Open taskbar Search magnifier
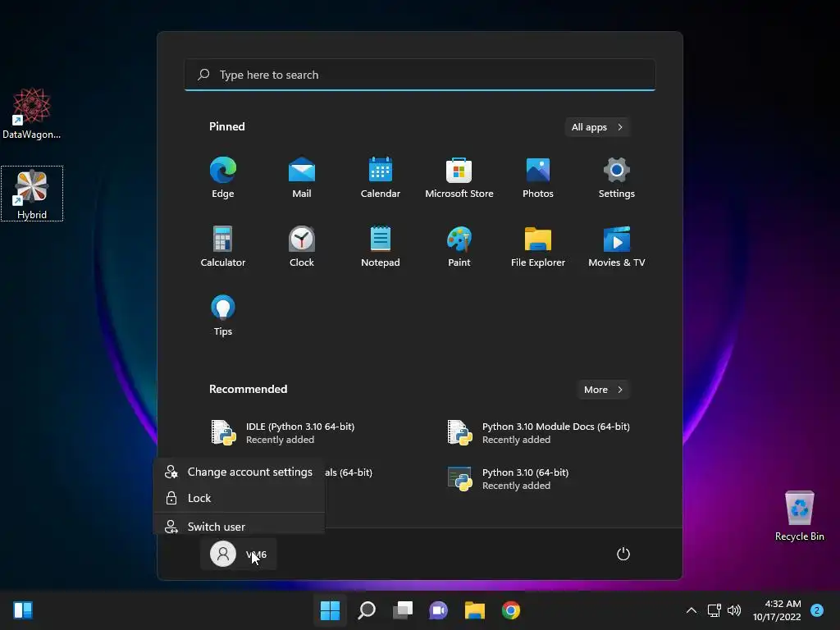 pos(367,610)
